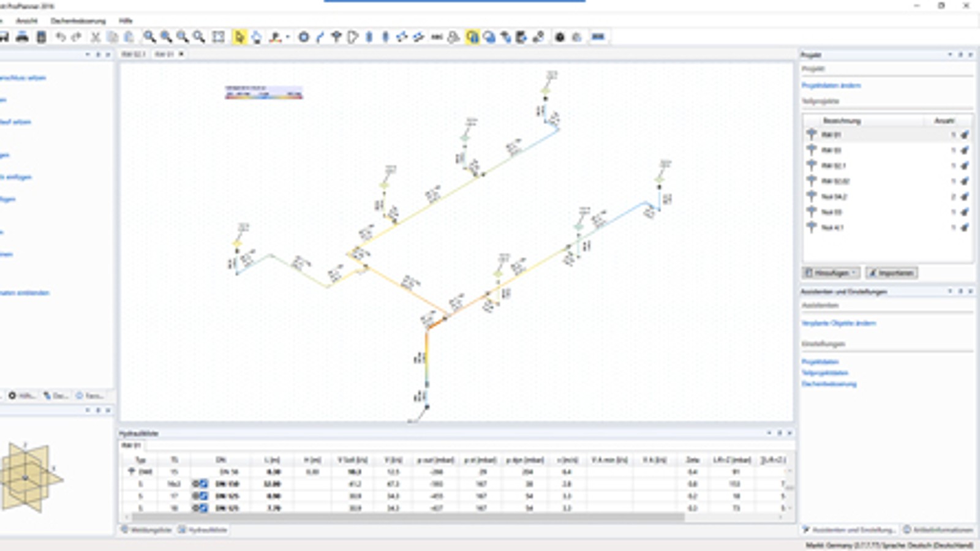
Task: Open the Hinzufügen dropdown arrow
Action: pos(853,272)
